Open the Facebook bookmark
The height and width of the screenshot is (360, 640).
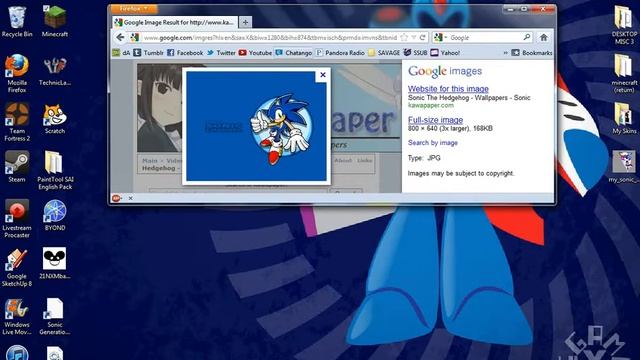pos(185,53)
